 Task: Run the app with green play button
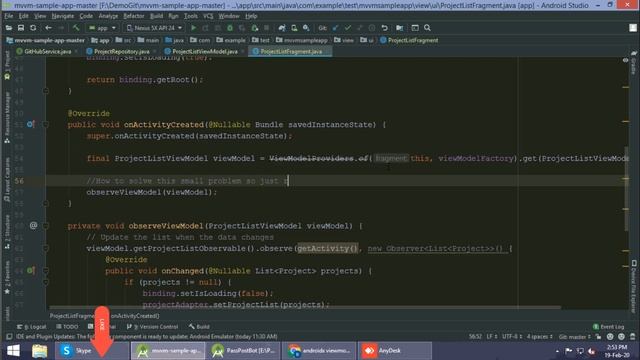pyautogui.click(x=193, y=28)
